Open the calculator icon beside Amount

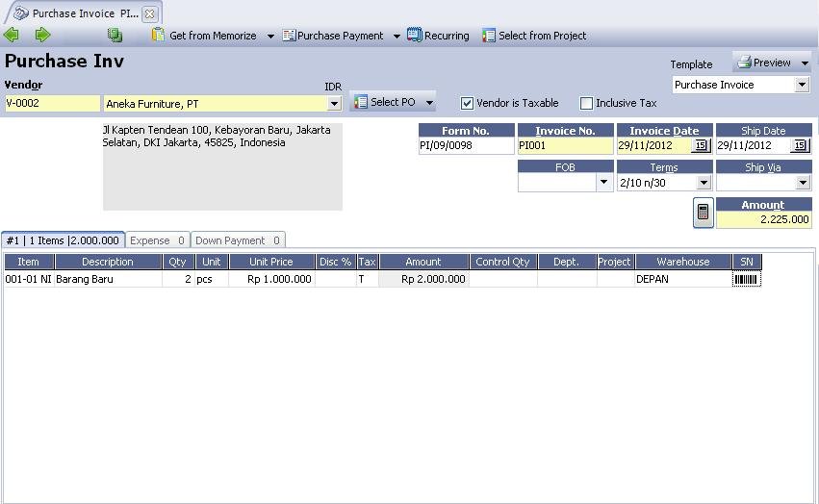tap(704, 213)
